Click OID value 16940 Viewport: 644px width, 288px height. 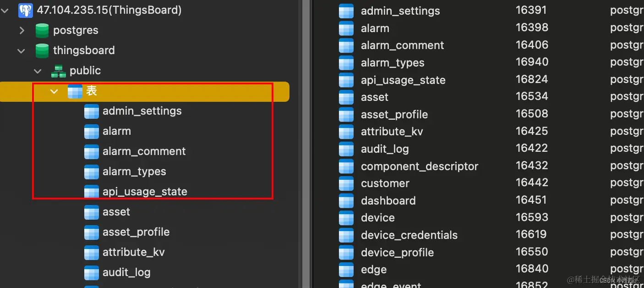[532, 62]
